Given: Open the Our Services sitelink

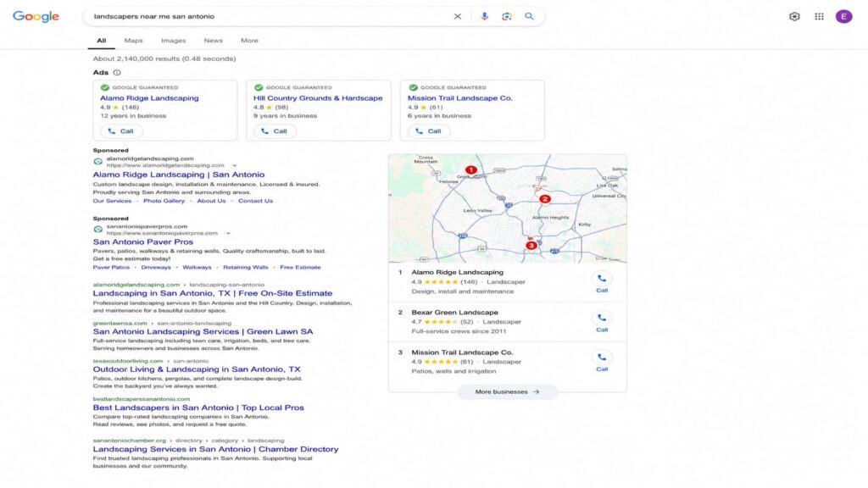Looking at the screenshot, I should tap(113, 201).
